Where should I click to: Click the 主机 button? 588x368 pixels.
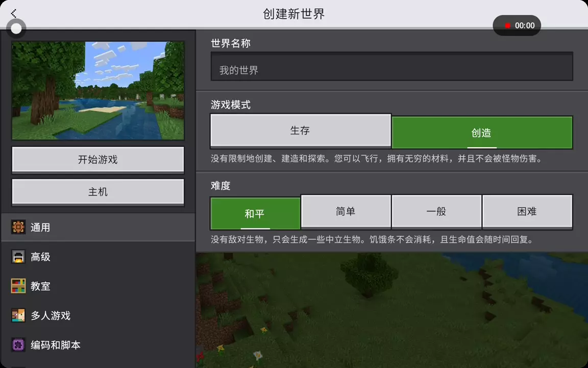click(x=98, y=192)
